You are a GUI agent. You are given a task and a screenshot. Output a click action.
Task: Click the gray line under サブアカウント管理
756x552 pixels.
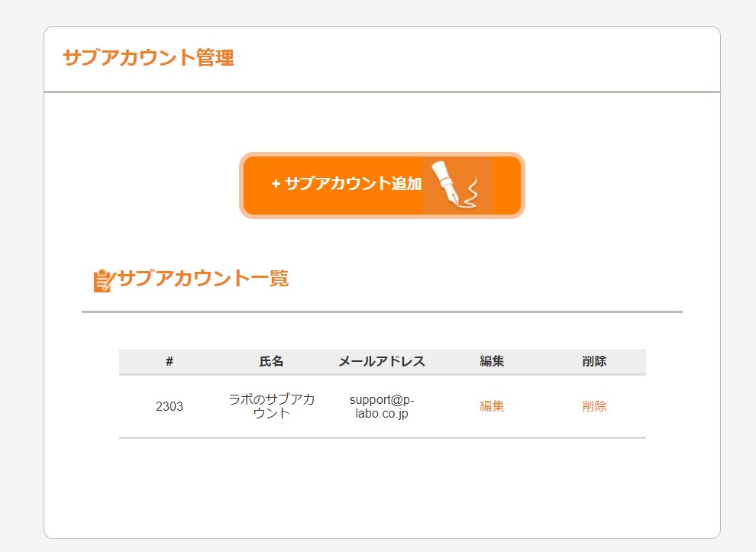(x=382, y=92)
